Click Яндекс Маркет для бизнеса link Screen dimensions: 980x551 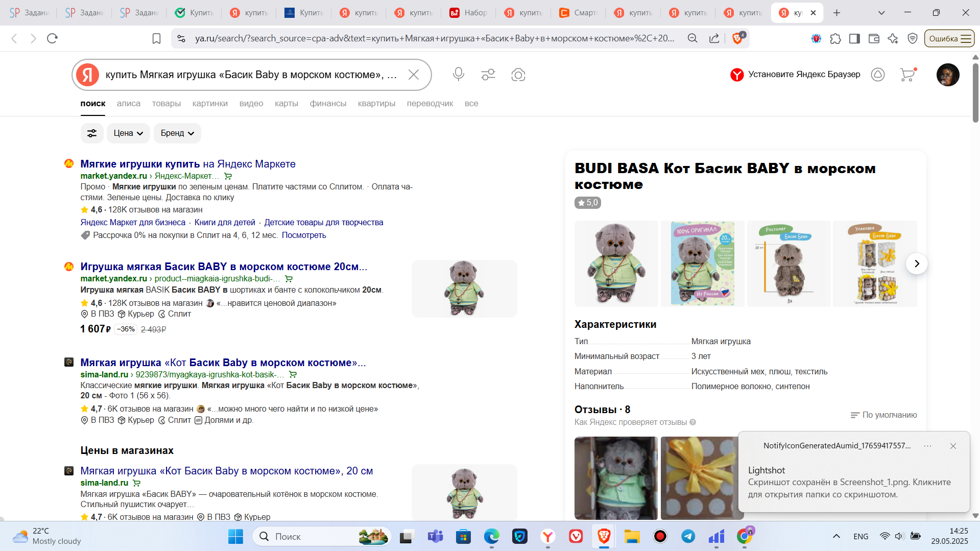point(133,223)
